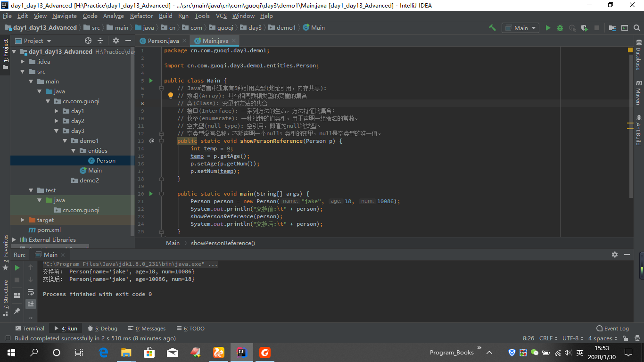
Task: Hide the Project panel with minus icon
Action: click(x=128, y=41)
